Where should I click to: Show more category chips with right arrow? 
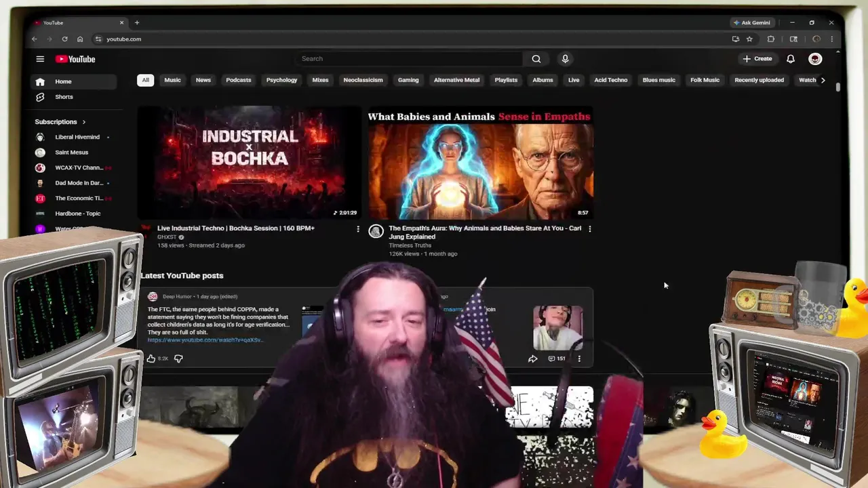coord(823,80)
